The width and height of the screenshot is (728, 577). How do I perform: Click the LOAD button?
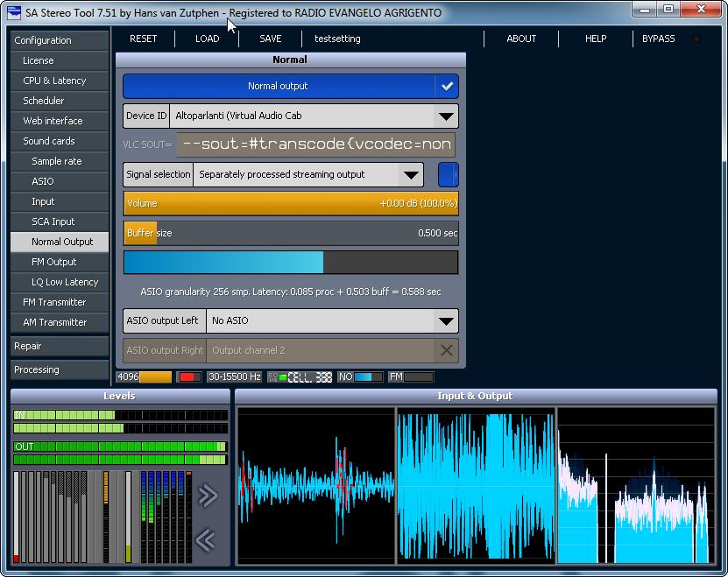coord(207,39)
